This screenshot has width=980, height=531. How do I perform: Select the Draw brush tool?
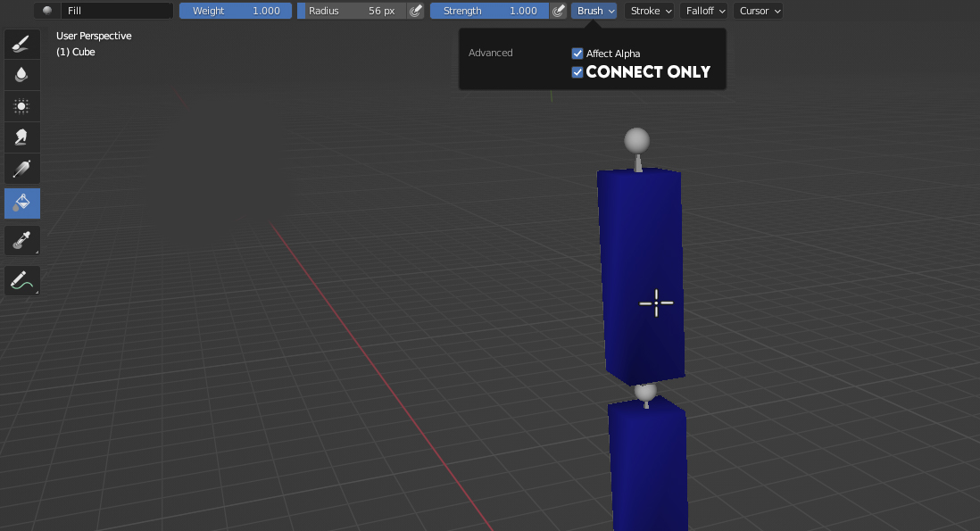click(x=22, y=44)
